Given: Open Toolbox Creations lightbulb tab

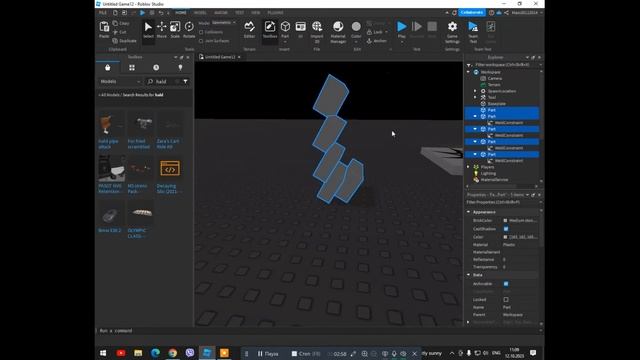Looking at the screenshot, I should [x=180, y=68].
